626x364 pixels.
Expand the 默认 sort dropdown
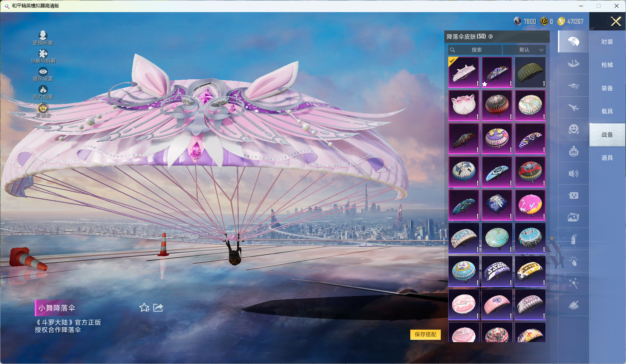click(524, 50)
